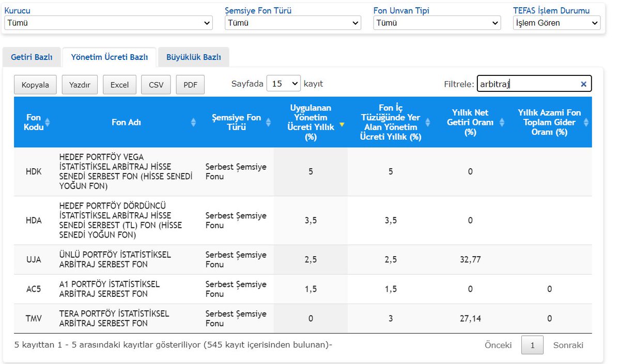Viewport: 620px width, 364px height.
Task: Sort by Fon Kodu column arrows
Action: point(48,122)
